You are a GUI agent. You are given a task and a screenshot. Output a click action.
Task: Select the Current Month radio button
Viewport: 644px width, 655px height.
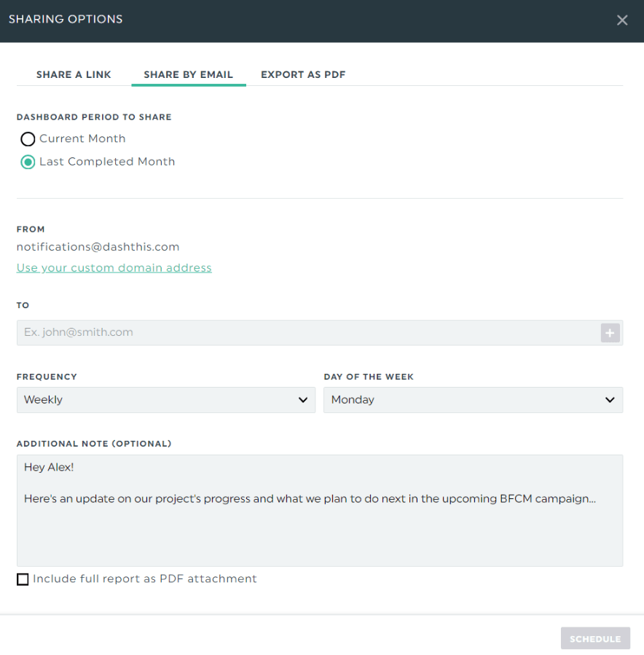[28, 139]
